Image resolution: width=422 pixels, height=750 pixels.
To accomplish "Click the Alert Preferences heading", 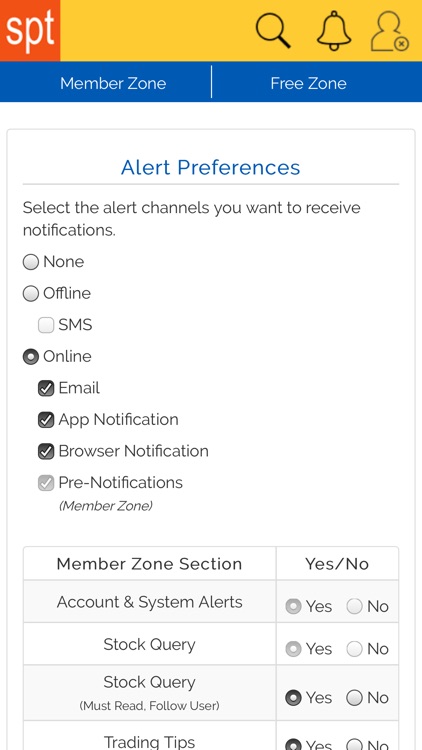I will 211,167.
